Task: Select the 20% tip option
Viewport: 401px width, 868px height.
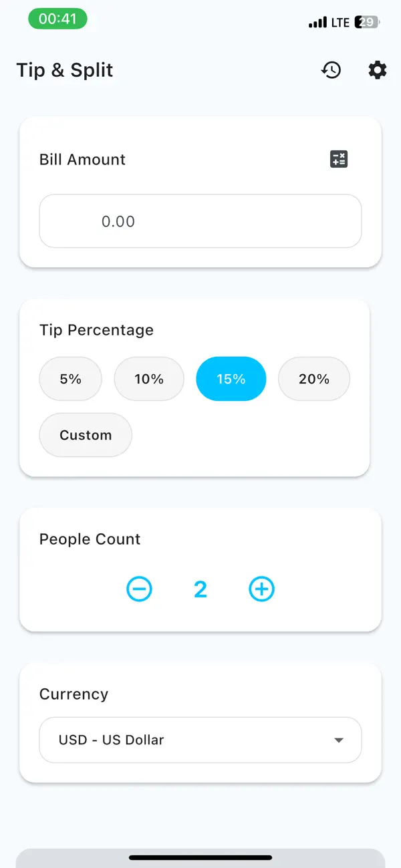Action: (x=313, y=379)
